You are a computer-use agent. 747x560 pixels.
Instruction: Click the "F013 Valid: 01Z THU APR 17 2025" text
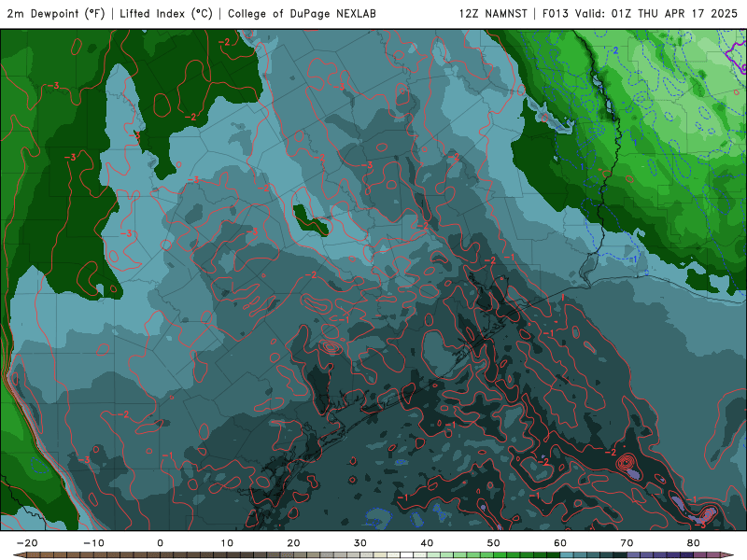tap(640, 13)
